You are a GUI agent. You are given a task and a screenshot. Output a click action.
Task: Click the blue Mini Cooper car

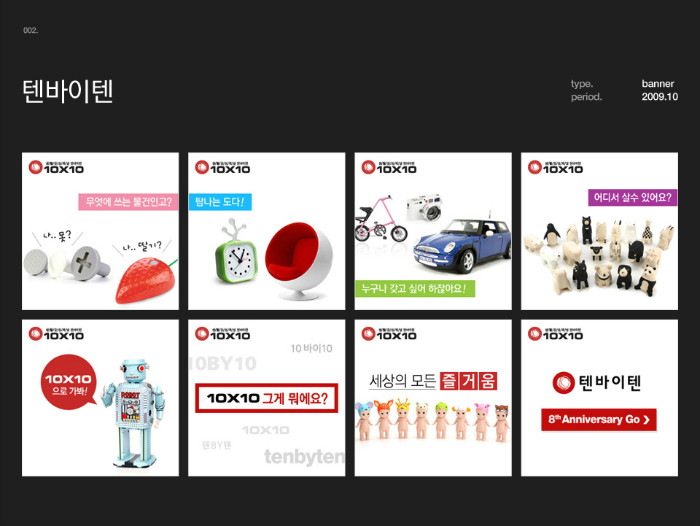click(462, 245)
